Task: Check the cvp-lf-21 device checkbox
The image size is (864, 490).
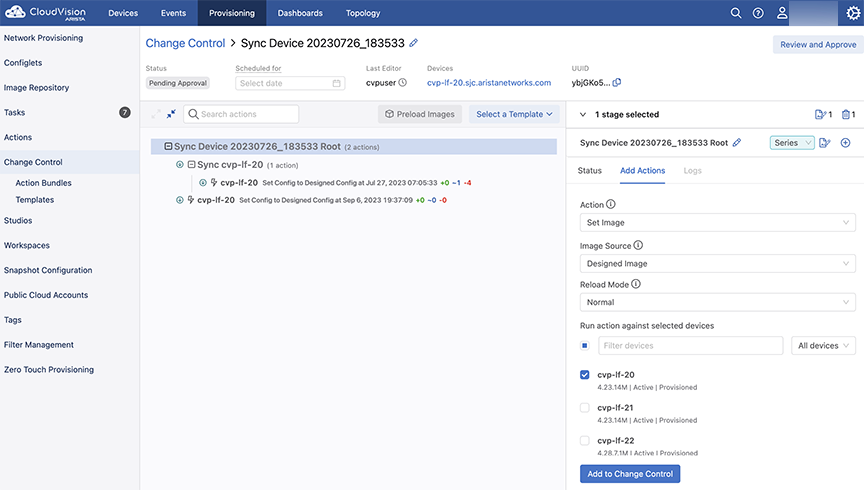Action: 585,408
